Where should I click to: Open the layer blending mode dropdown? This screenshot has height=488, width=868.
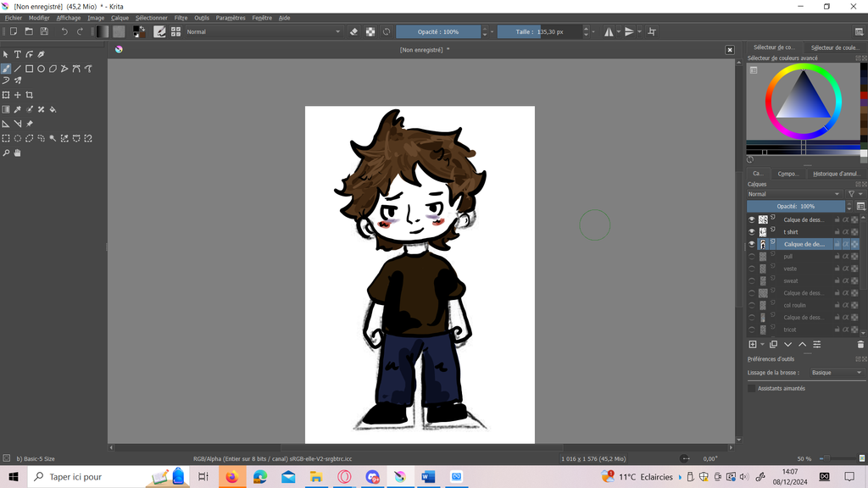tap(795, 194)
